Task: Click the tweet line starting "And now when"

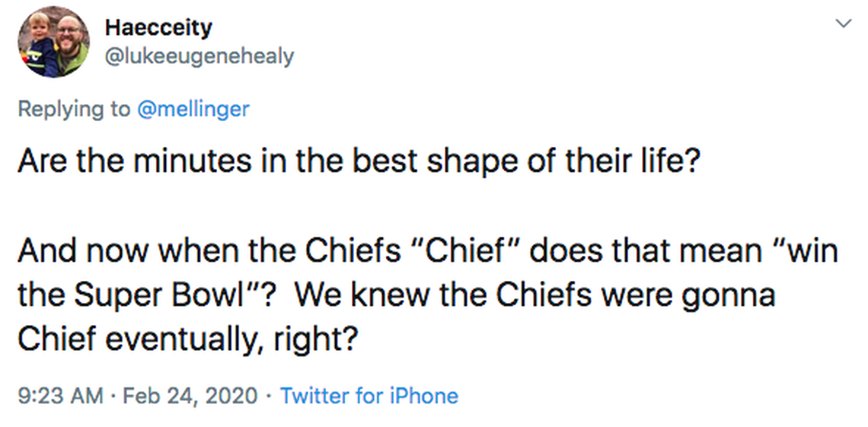Action: (x=426, y=251)
